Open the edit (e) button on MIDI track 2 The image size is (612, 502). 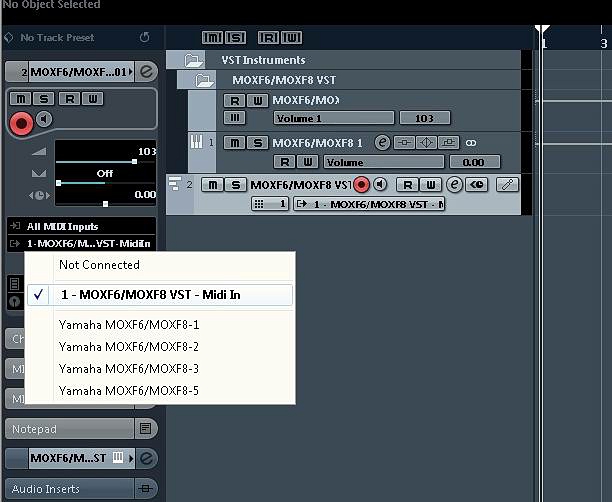(454, 185)
